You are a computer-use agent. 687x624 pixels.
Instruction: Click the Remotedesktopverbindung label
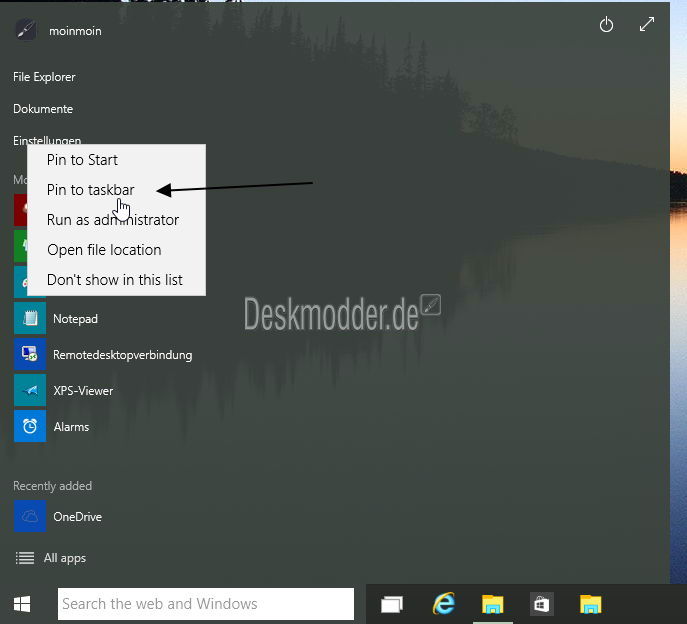coord(123,355)
